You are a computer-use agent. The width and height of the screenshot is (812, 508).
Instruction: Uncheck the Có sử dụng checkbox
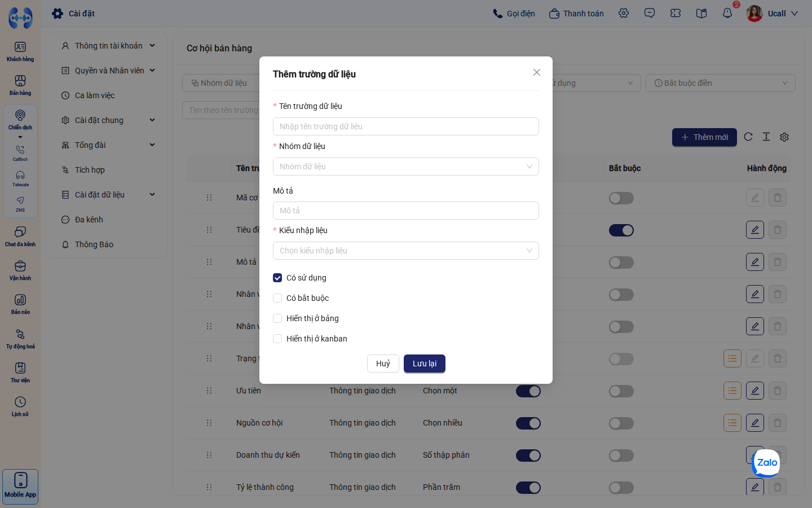(277, 278)
